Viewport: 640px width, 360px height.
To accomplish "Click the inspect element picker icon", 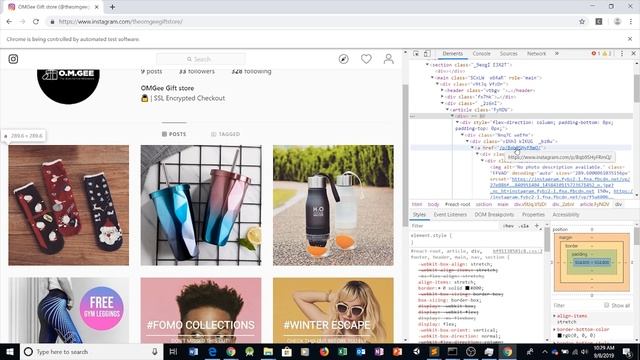I will (x=416, y=53).
